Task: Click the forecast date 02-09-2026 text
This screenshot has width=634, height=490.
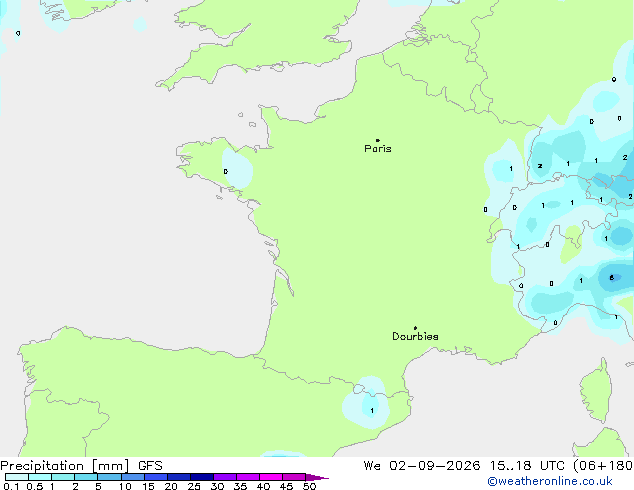Action: pyautogui.click(x=435, y=466)
